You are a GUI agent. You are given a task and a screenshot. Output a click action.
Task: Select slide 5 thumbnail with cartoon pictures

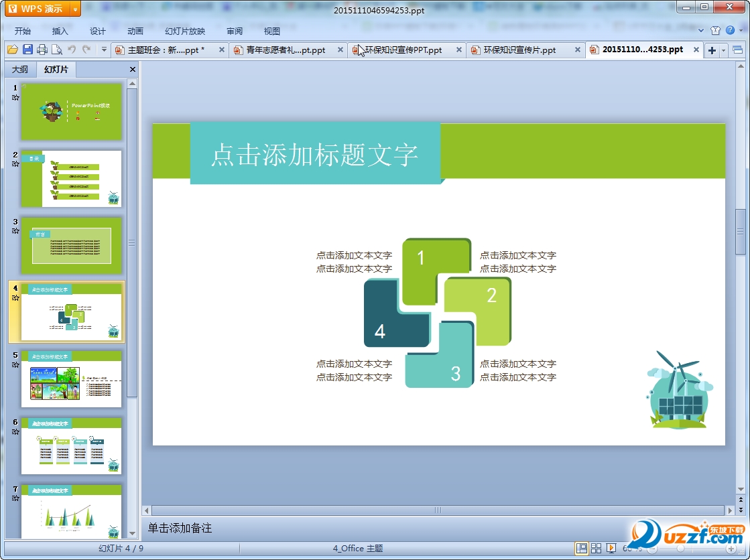[x=71, y=378]
